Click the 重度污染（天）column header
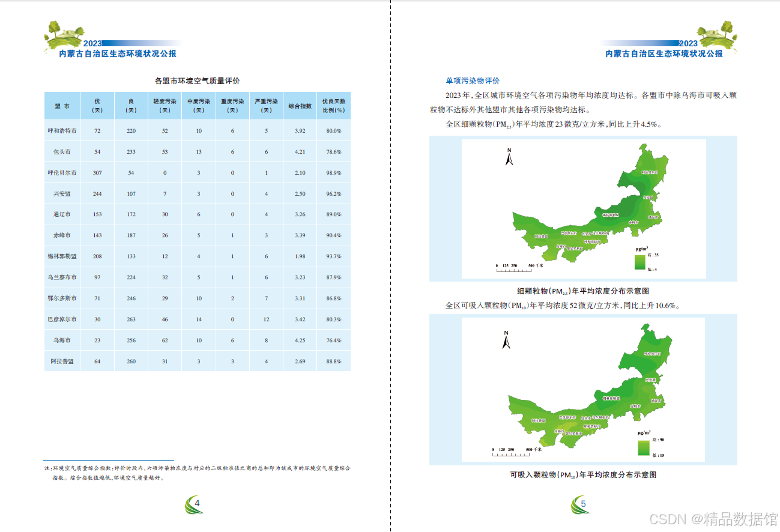The height and width of the screenshot is (532, 780). click(232, 106)
